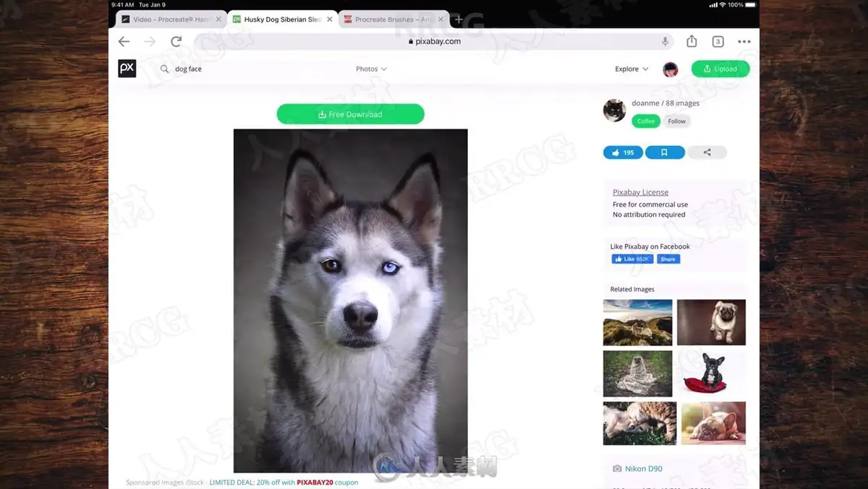Click the Facebook Like 652K button
The image size is (868, 489).
(633, 259)
